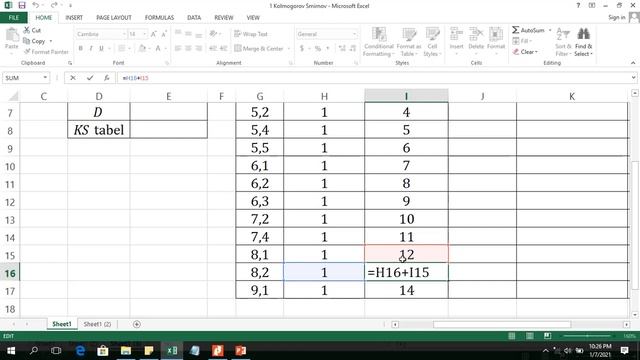Open the FILE tab
The width and height of the screenshot is (640, 360).
click(x=14, y=18)
